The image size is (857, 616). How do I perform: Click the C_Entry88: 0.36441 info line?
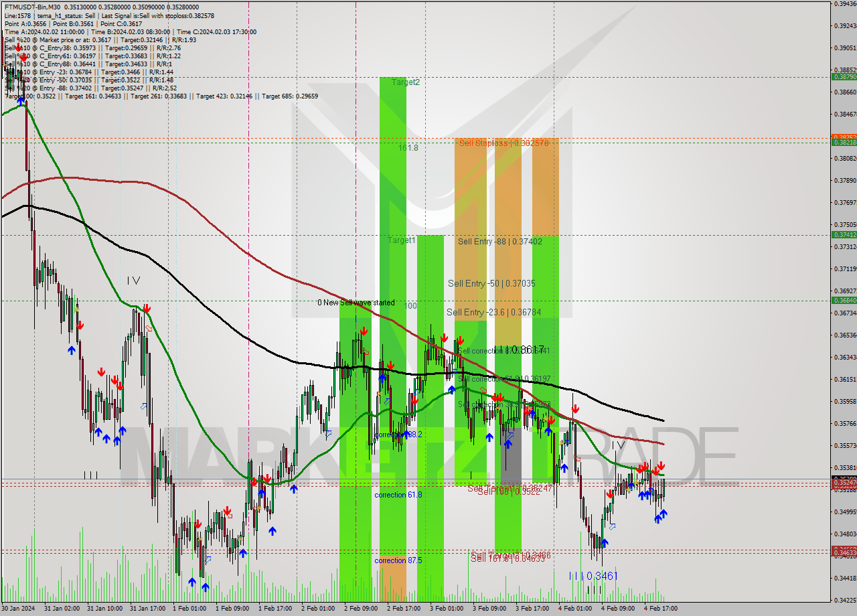tap(87, 64)
